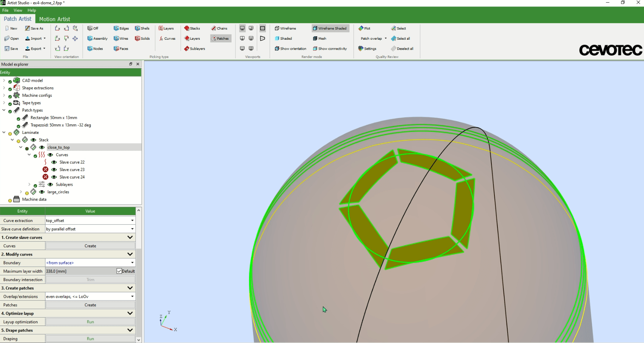The height and width of the screenshot is (343, 644).
Task: Choose the Mesh render mode
Action: coord(319,39)
